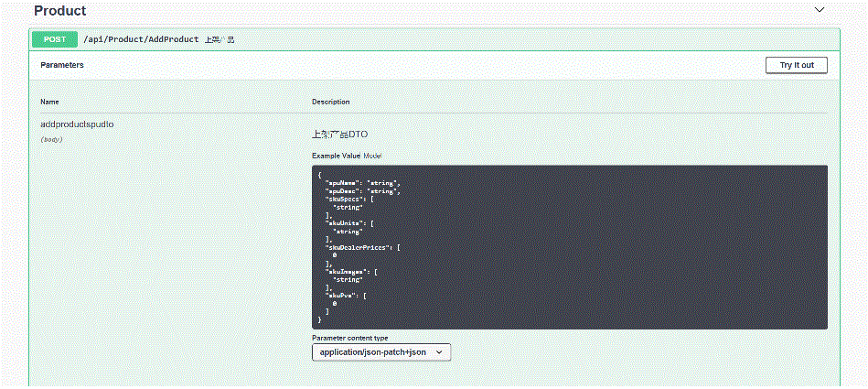Click the "skuPvs" key in the JSON example
868x389 pixels.
(x=341, y=296)
